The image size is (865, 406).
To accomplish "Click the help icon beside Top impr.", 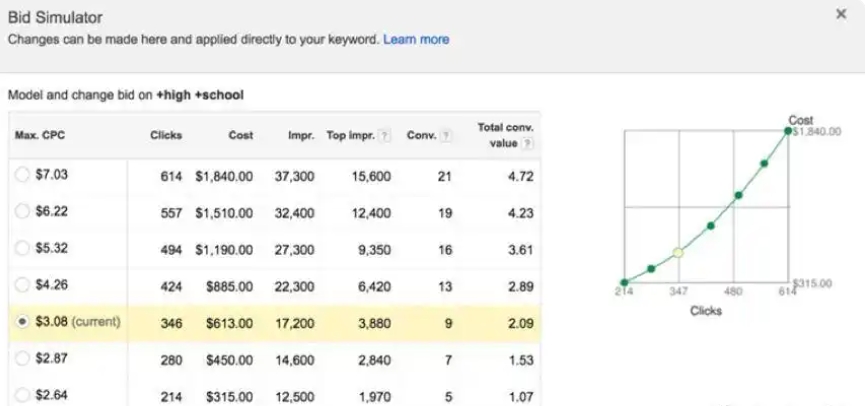I will click(x=385, y=135).
